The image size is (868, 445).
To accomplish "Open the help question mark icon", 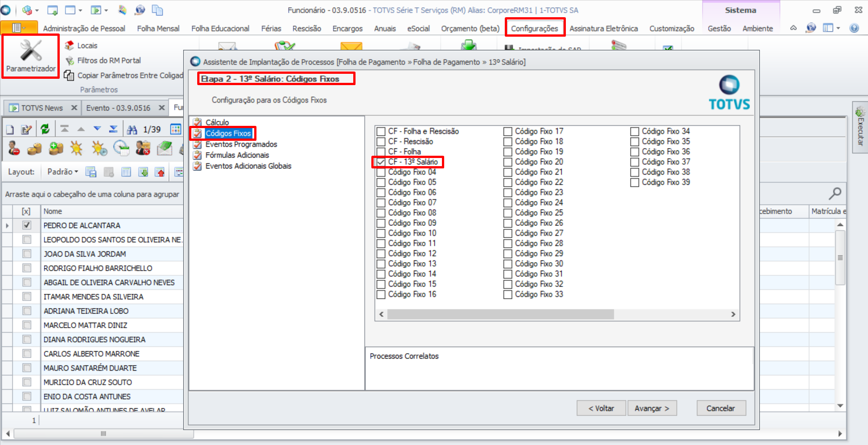I will pyautogui.click(x=854, y=28).
